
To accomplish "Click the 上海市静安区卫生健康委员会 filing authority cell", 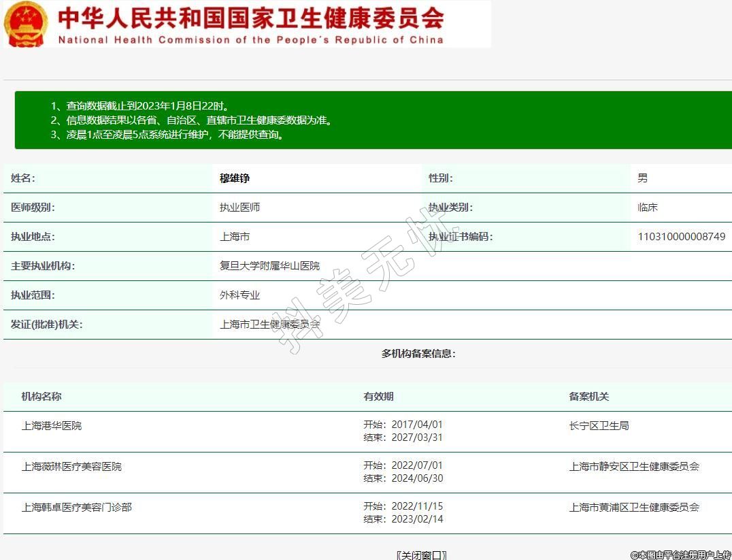I will coord(634,467).
